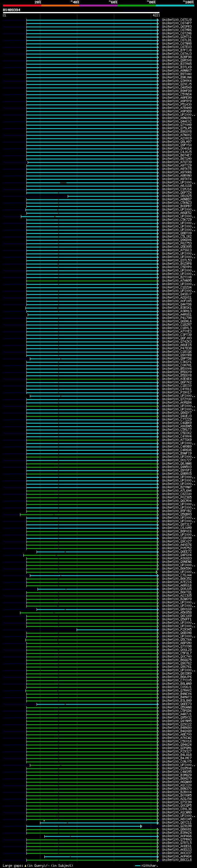Click the white query length ruler bar
Viewport: 197px width, 868px height.
point(81,12)
